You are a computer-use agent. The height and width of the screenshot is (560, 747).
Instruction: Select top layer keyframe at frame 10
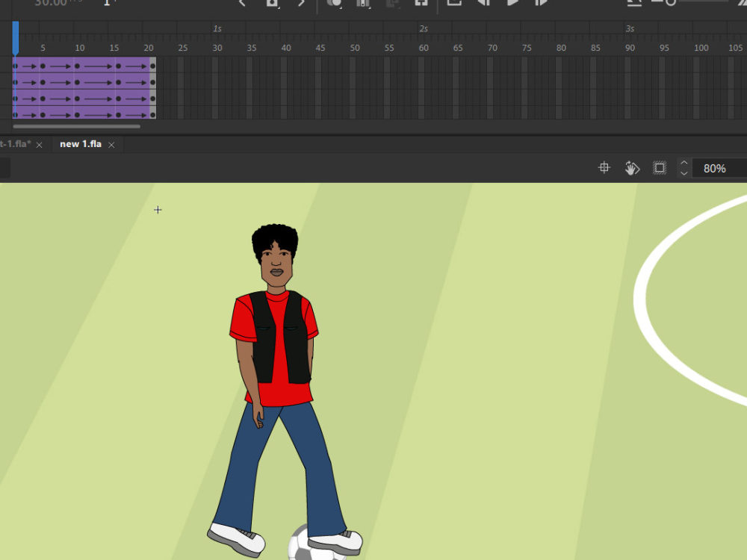pos(77,66)
